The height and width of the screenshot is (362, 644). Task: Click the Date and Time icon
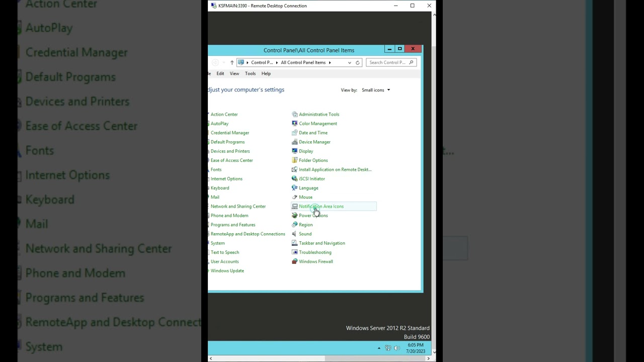pyautogui.click(x=295, y=133)
